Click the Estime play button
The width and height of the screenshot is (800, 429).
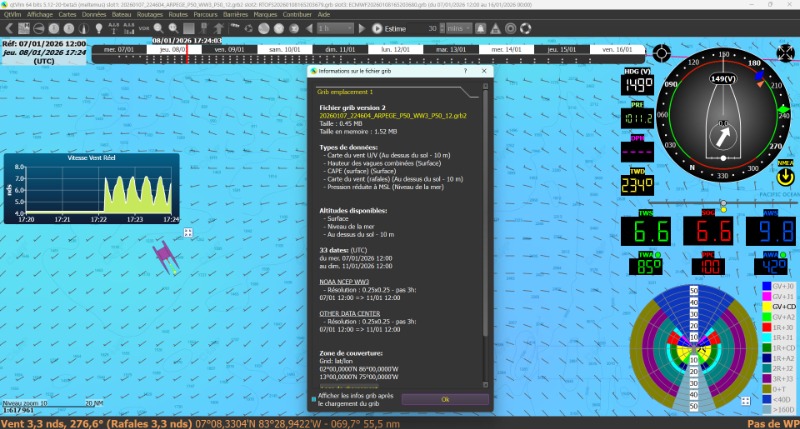[376, 29]
